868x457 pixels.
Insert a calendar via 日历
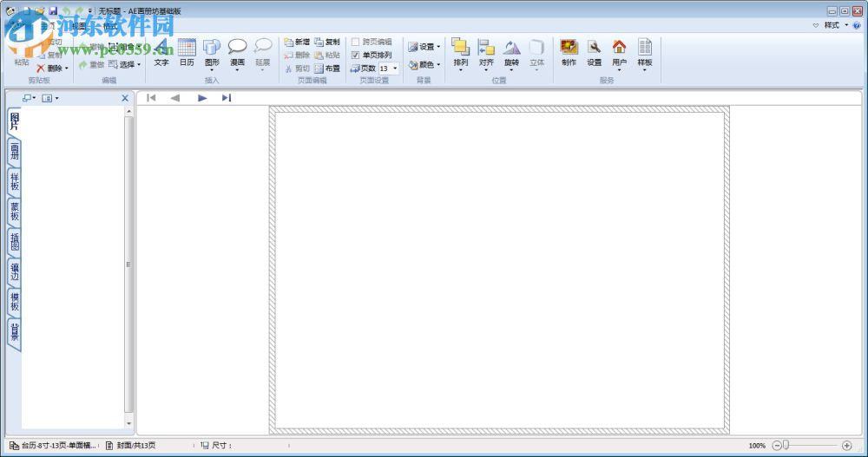[x=187, y=54]
